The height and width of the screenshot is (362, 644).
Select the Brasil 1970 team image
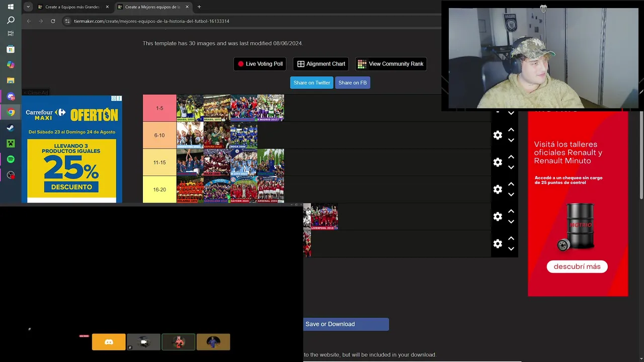pyautogui.click(x=217, y=108)
